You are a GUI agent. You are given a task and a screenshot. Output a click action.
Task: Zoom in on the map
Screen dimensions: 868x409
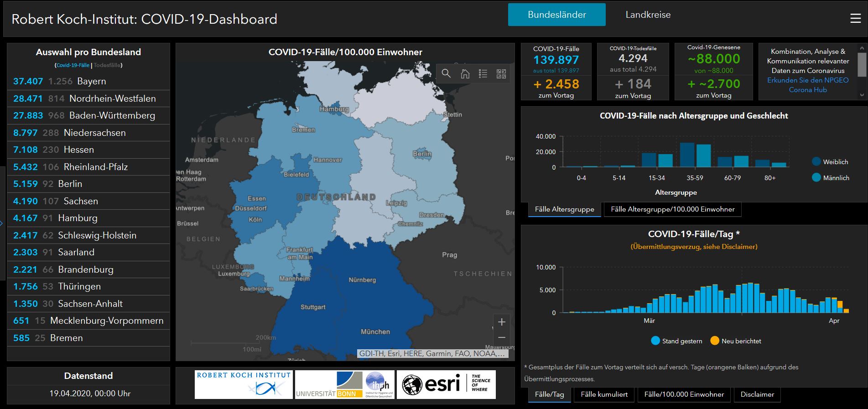502,322
